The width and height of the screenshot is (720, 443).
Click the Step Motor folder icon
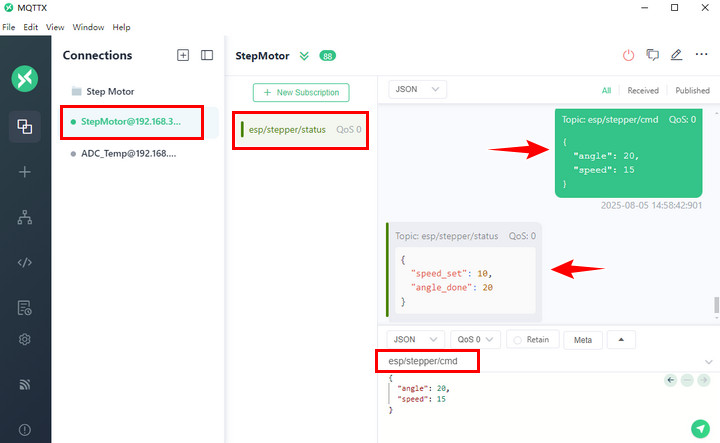tap(77, 91)
